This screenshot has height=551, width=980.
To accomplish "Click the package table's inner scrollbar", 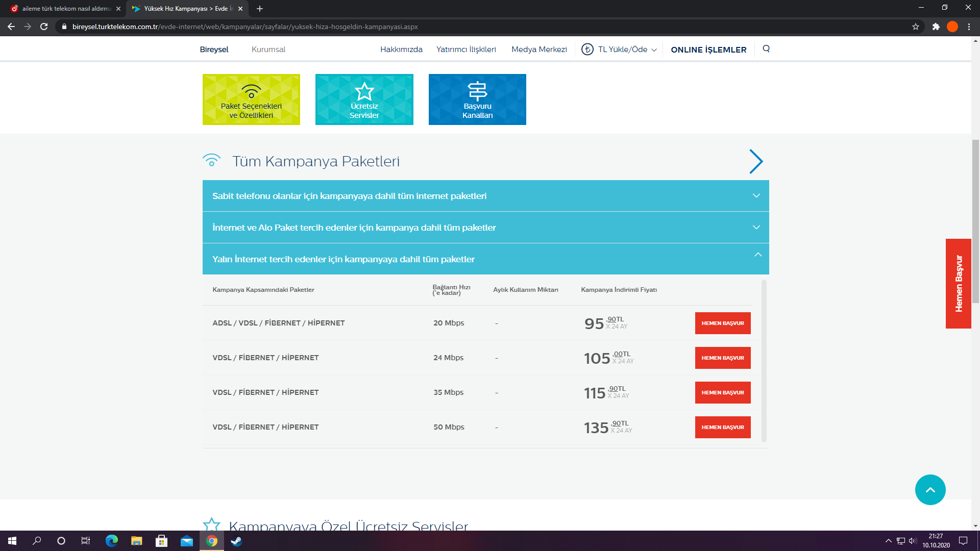I will click(764, 360).
